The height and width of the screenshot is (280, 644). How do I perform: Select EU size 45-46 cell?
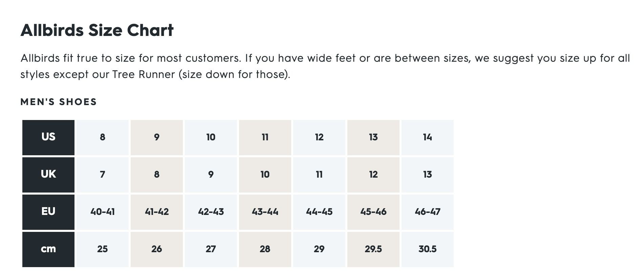pos(373,212)
